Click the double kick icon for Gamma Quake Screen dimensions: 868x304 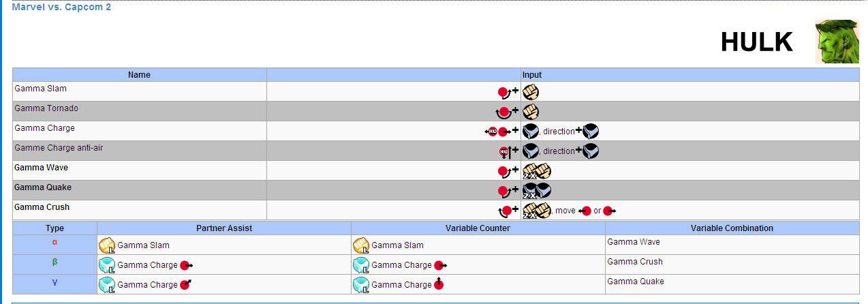[x=536, y=191]
